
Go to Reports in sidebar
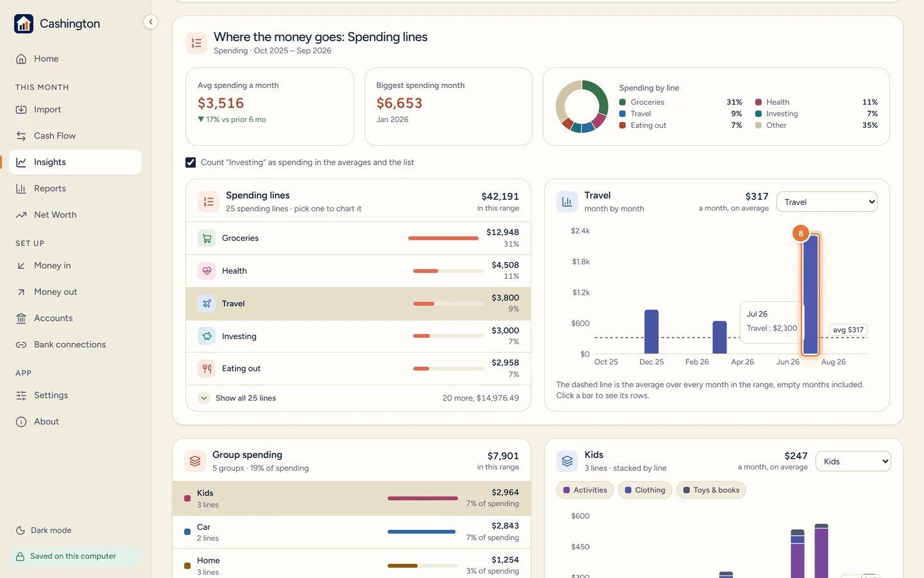[x=76, y=189]
